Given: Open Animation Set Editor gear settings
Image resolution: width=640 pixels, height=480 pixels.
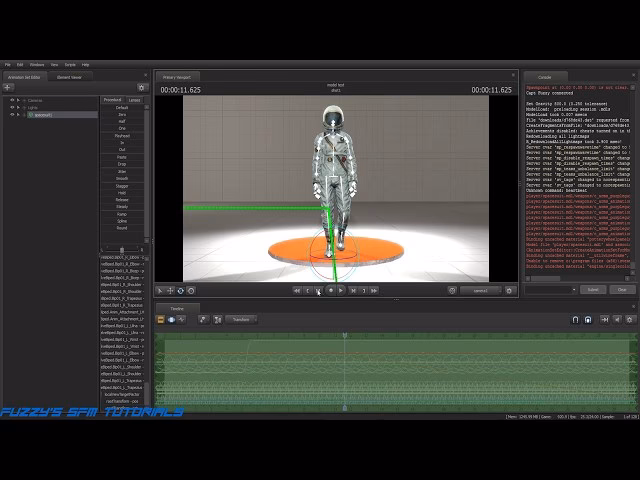Looking at the screenshot, I should point(142,87).
